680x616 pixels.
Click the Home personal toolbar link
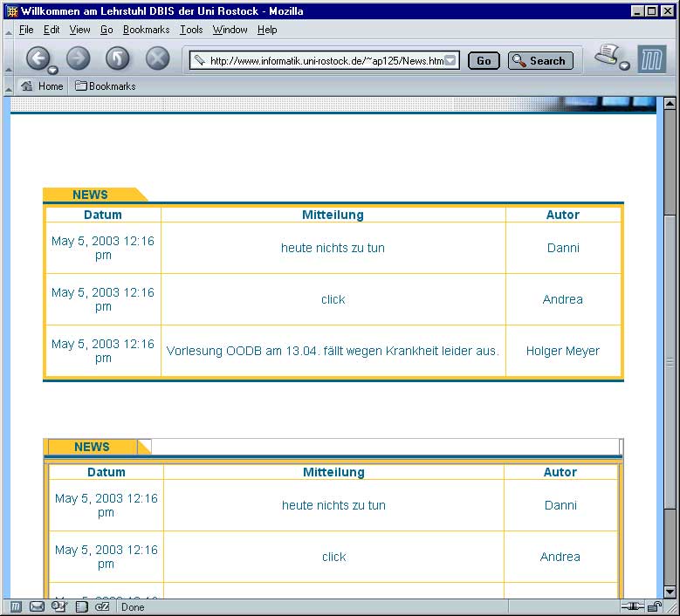point(42,86)
